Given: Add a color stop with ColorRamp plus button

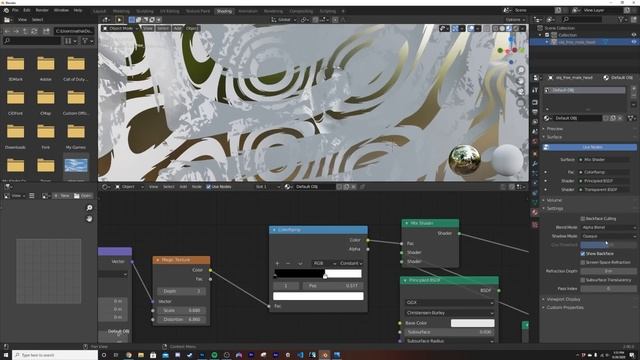Looking at the screenshot, I should point(278,263).
